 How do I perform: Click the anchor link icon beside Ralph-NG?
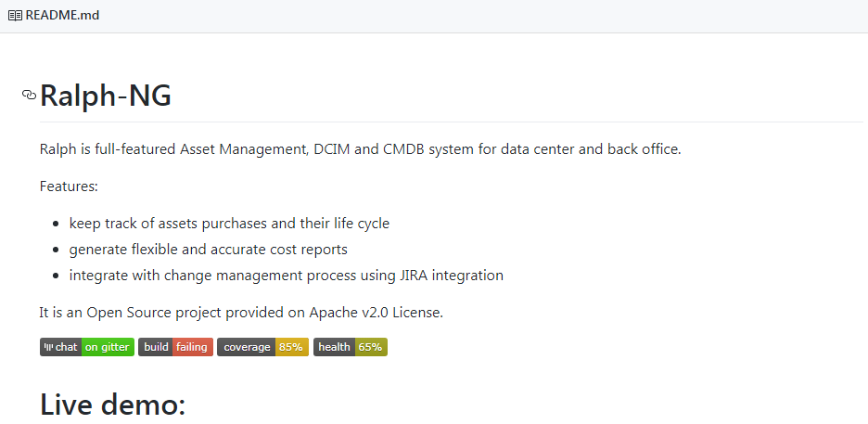[x=29, y=95]
